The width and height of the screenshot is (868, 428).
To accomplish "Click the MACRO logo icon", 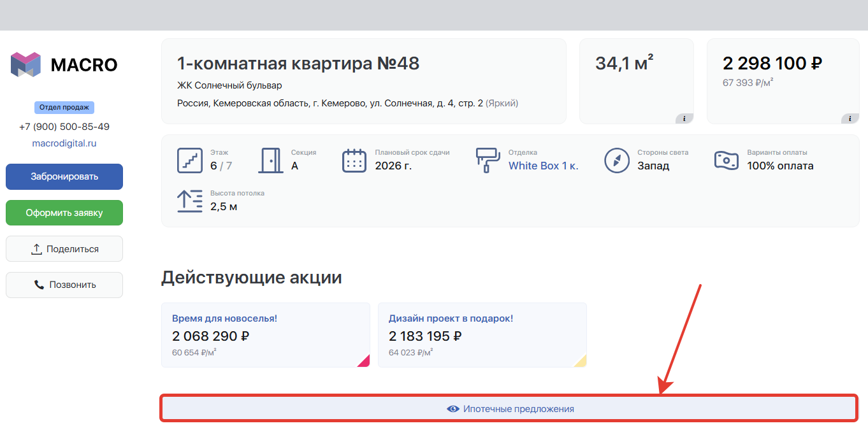I will (25, 65).
